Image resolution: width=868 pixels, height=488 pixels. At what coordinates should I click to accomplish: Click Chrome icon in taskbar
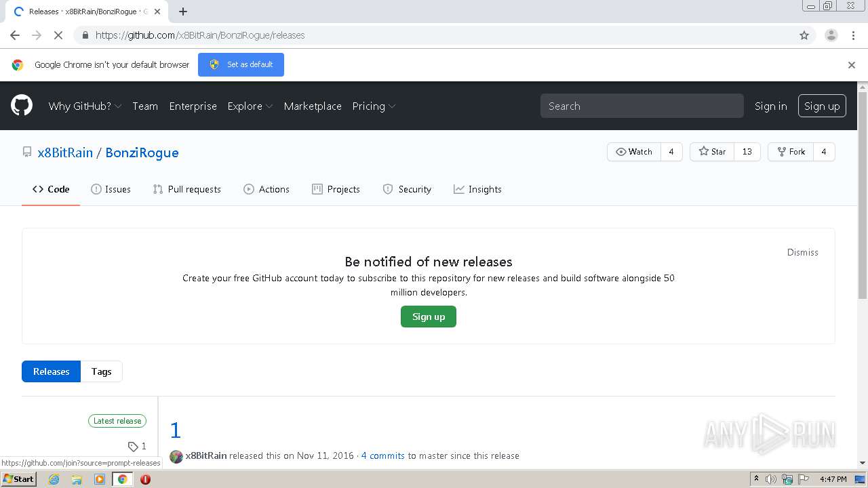(123, 479)
